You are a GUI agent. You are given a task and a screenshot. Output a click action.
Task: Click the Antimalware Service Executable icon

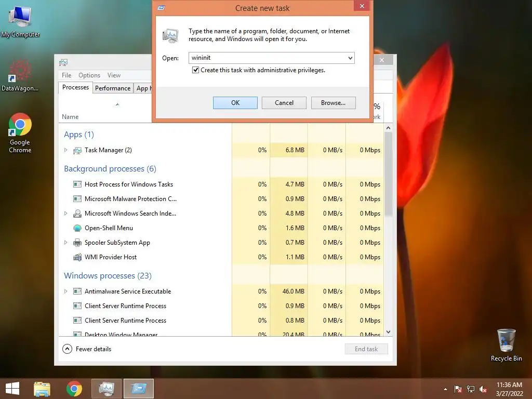(x=77, y=291)
